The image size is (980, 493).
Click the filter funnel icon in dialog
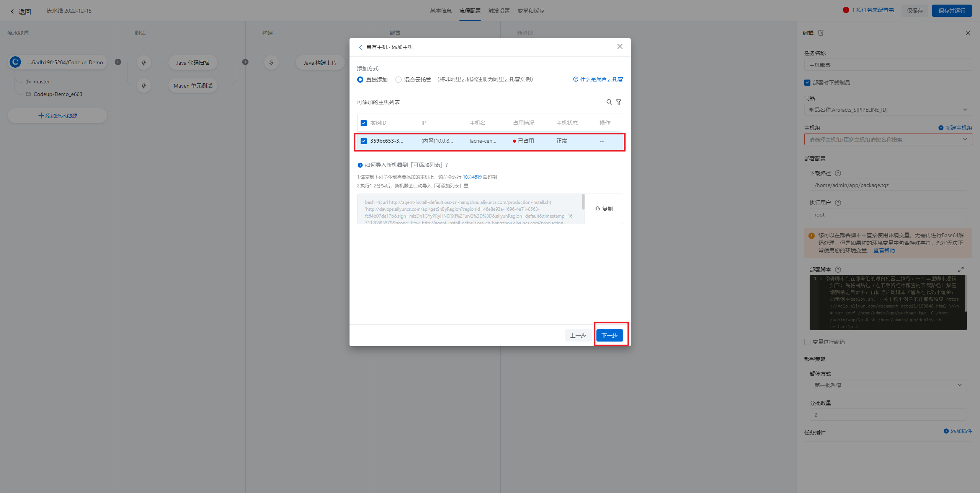[619, 102]
